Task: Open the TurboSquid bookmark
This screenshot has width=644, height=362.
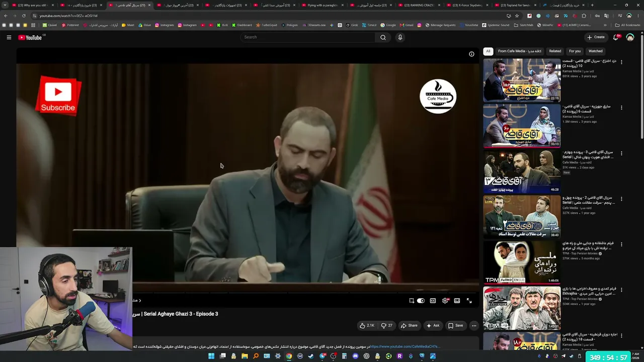Action: coord(266,25)
